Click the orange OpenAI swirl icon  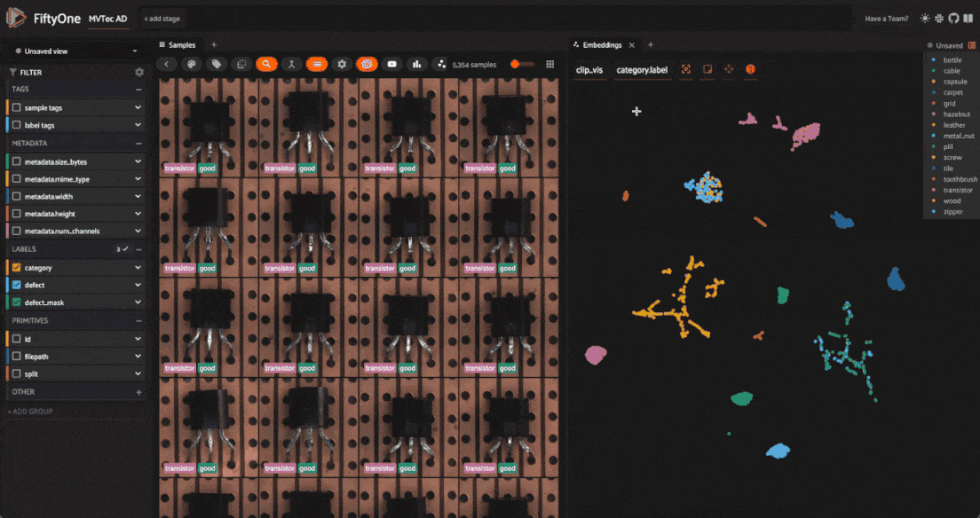(367, 64)
